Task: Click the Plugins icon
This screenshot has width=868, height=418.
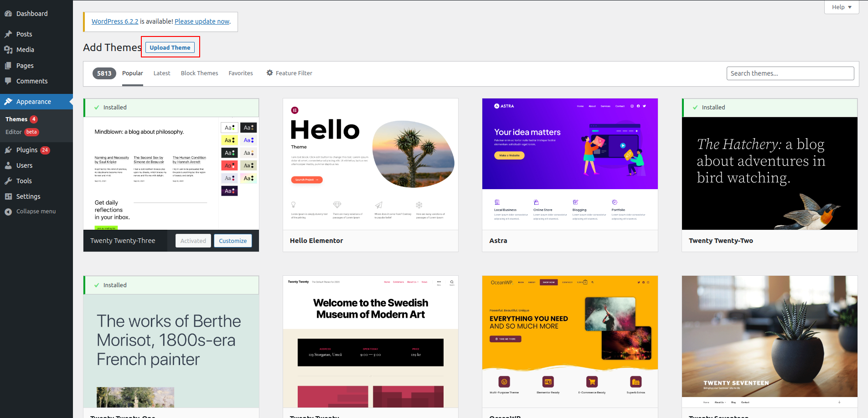Action: click(9, 150)
